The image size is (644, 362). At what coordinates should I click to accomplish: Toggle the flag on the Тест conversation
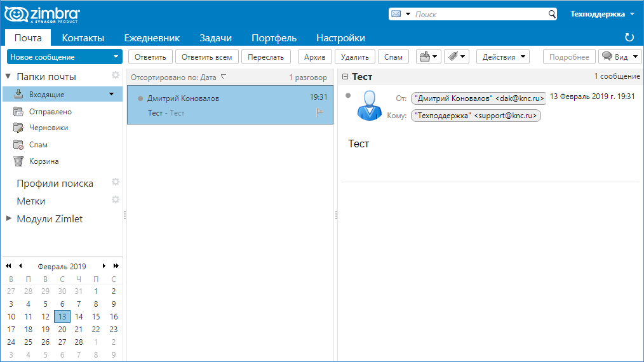[320, 112]
